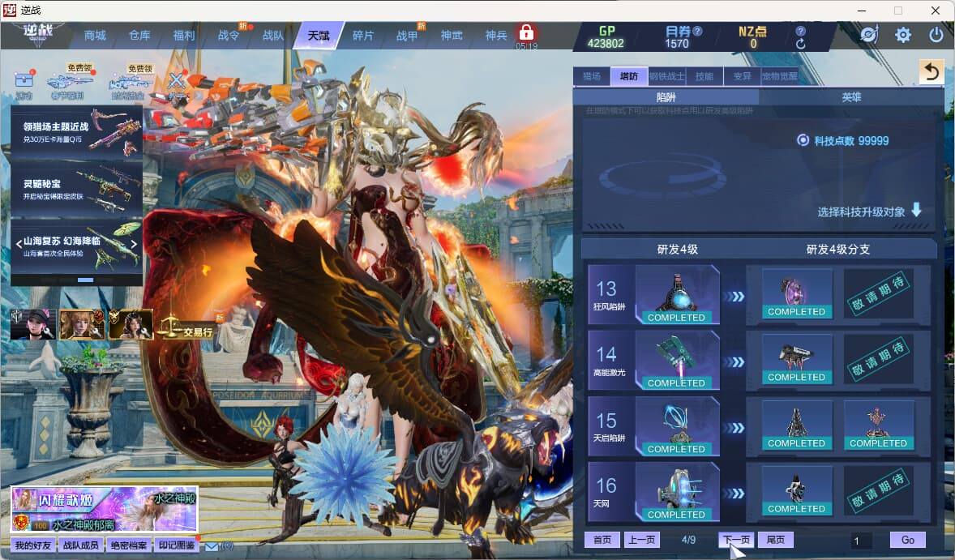Screen dimensions: 955x560
Task: Advance banner carousel with right chevron
Action: coord(135,243)
